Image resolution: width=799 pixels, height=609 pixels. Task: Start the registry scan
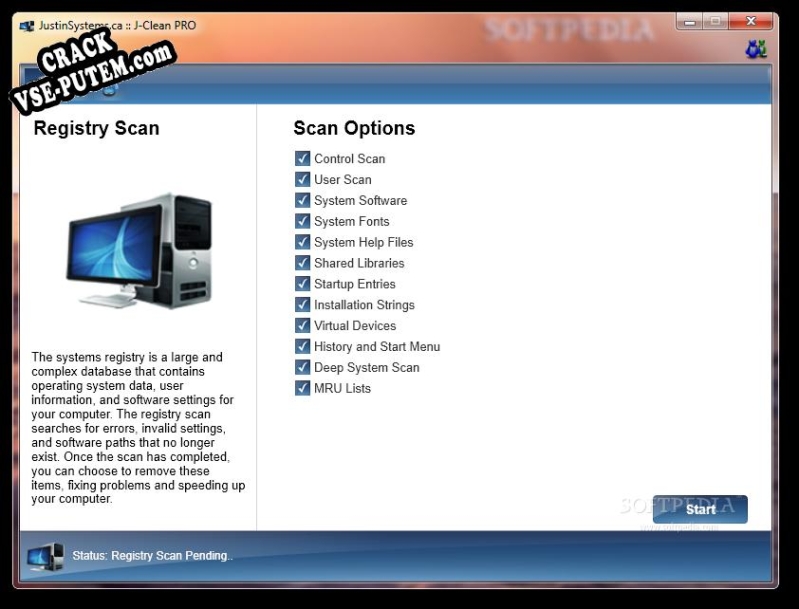coord(700,509)
